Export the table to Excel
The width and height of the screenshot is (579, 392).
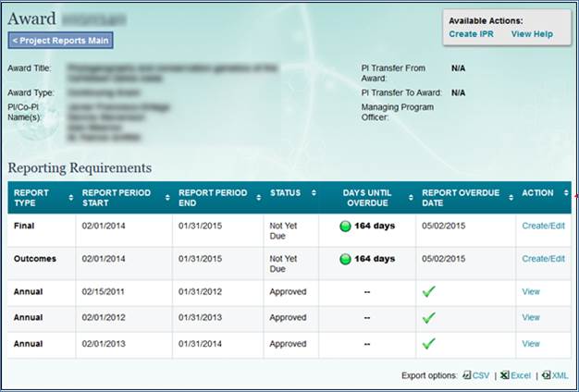pos(517,375)
